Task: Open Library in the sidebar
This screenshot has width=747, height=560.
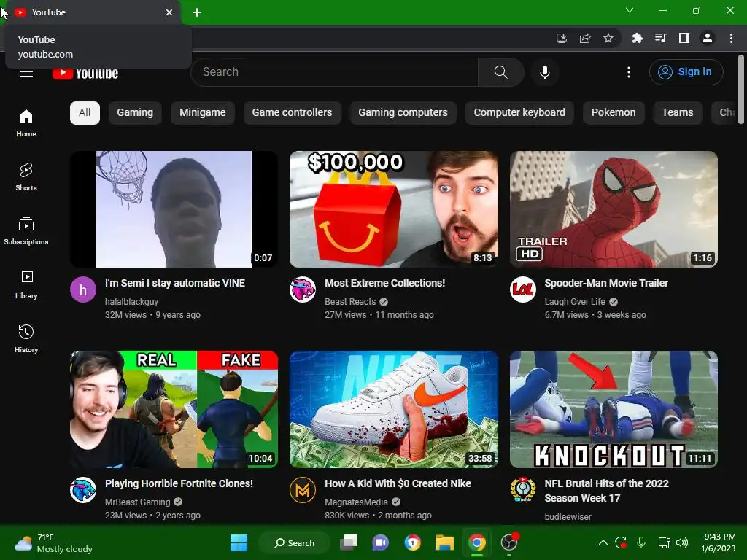Action: [x=26, y=285]
